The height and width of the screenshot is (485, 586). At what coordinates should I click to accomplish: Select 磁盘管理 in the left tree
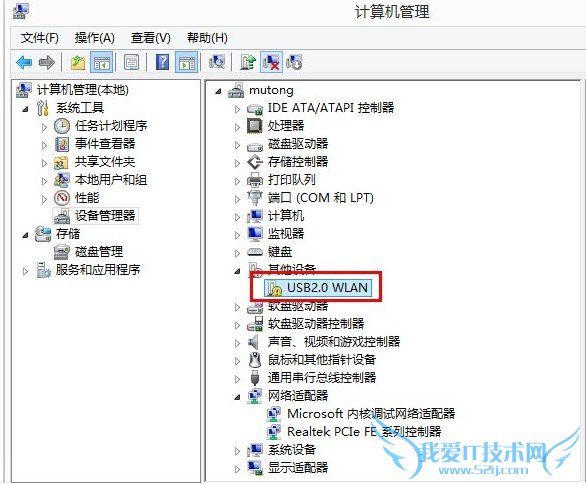[x=99, y=251]
